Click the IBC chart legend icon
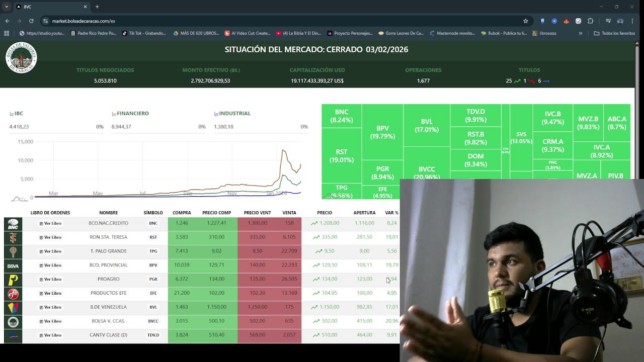Image resolution: width=644 pixels, height=362 pixels. (12, 114)
